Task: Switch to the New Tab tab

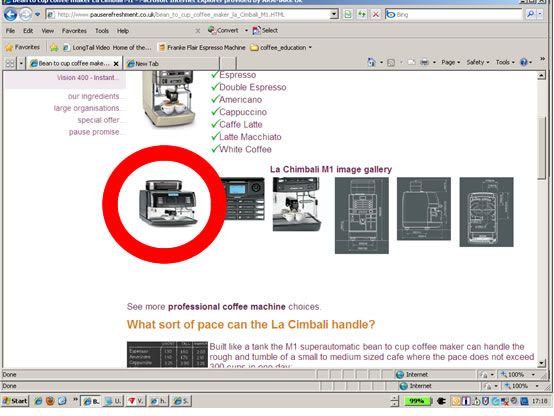Action: (171, 64)
